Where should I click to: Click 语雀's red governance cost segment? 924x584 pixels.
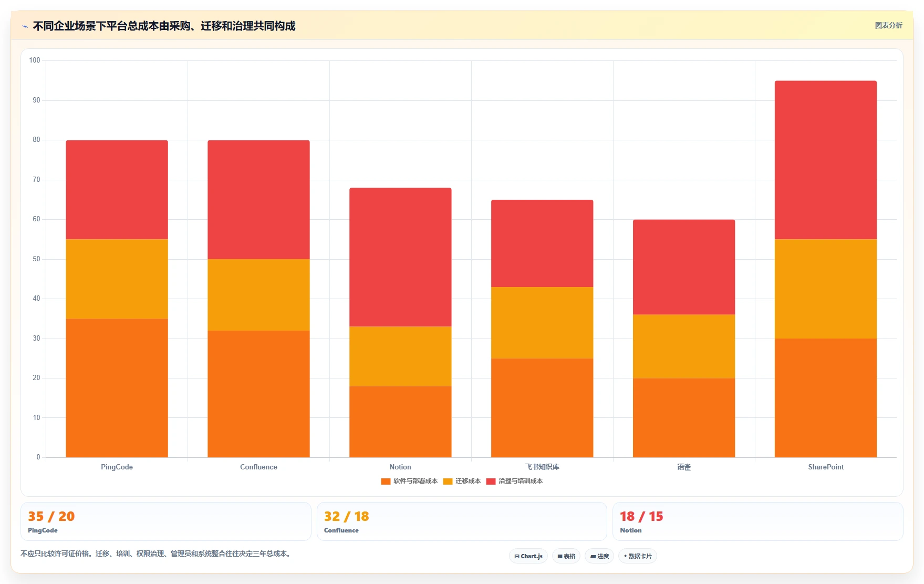coord(684,267)
